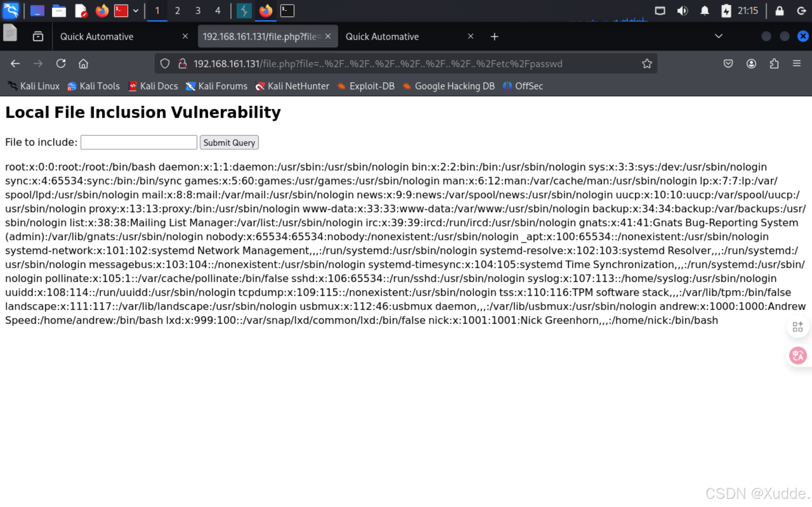Switch to workspace 3
This screenshot has width=812, height=507.
click(198, 11)
